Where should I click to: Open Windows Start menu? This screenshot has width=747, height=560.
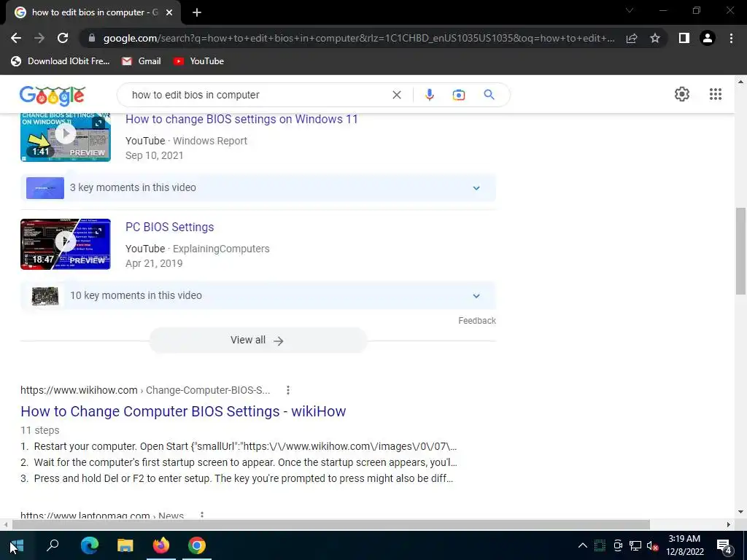[x=17, y=545]
